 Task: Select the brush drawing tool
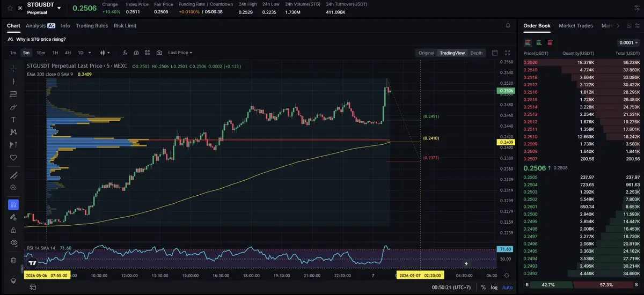coord(13,107)
